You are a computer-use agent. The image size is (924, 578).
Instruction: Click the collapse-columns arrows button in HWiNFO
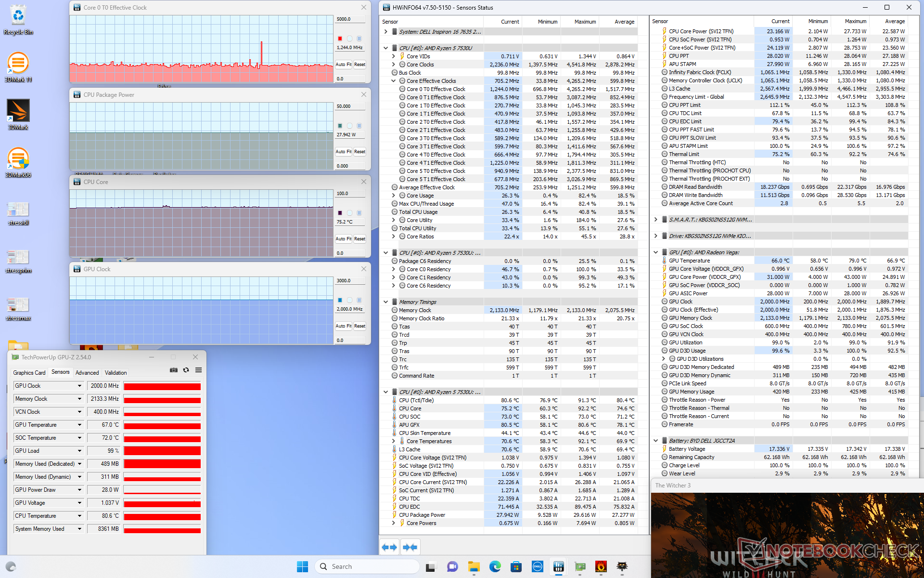coord(410,547)
